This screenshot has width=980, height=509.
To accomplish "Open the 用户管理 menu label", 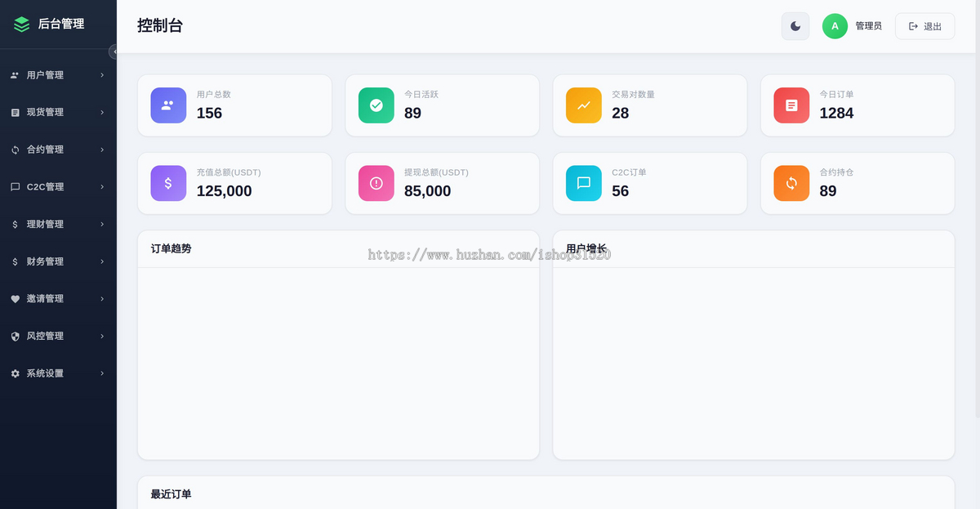I will (x=45, y=75).
